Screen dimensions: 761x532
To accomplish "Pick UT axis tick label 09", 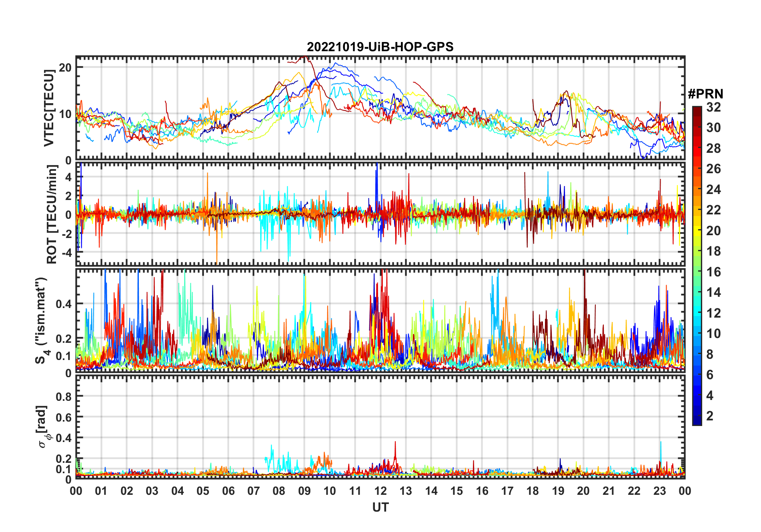I will pyautogui.click(x=304, y=491).
